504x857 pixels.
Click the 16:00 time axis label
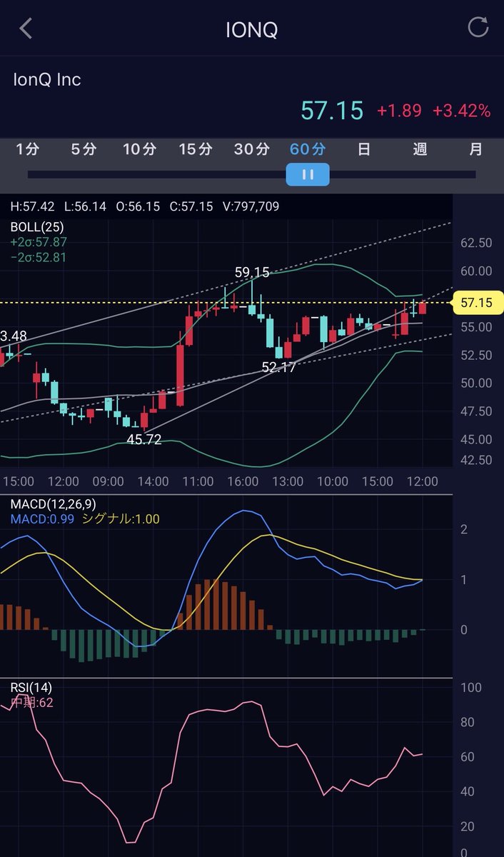242,482
